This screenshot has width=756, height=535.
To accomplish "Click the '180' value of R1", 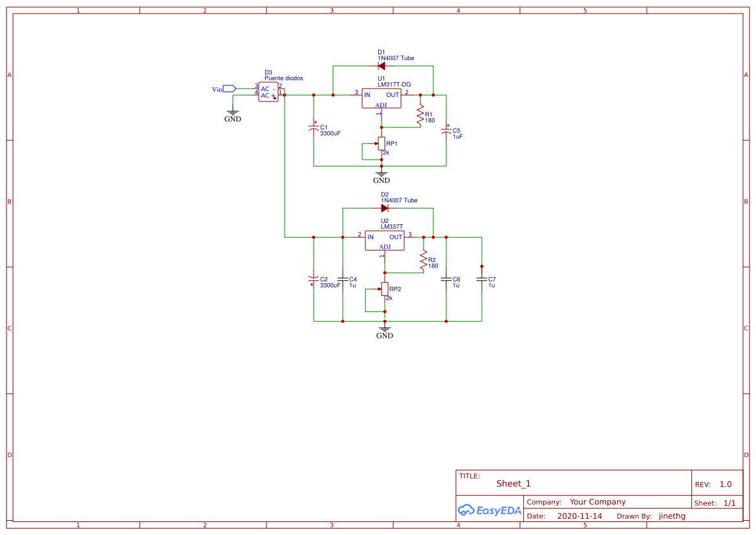I will click(x=430, y=121).
